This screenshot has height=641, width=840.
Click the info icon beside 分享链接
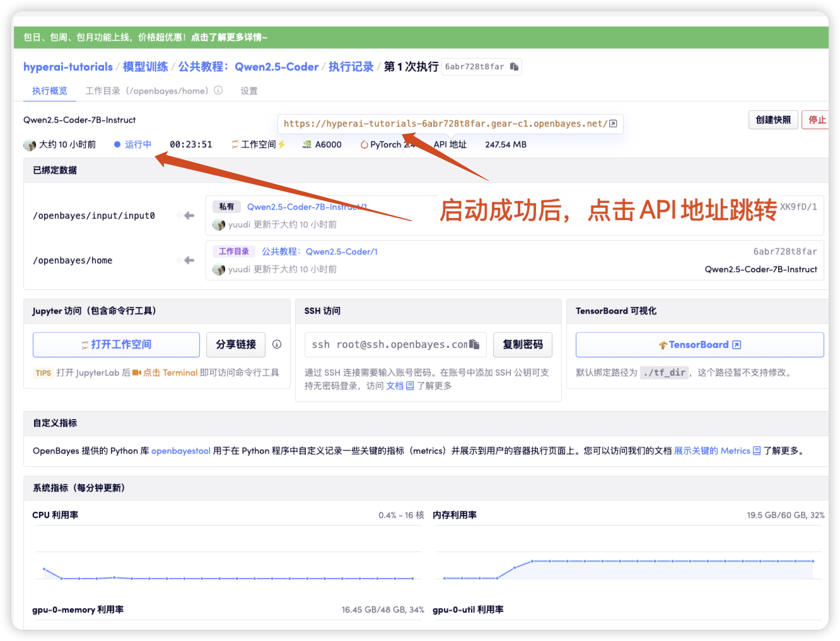277,344
